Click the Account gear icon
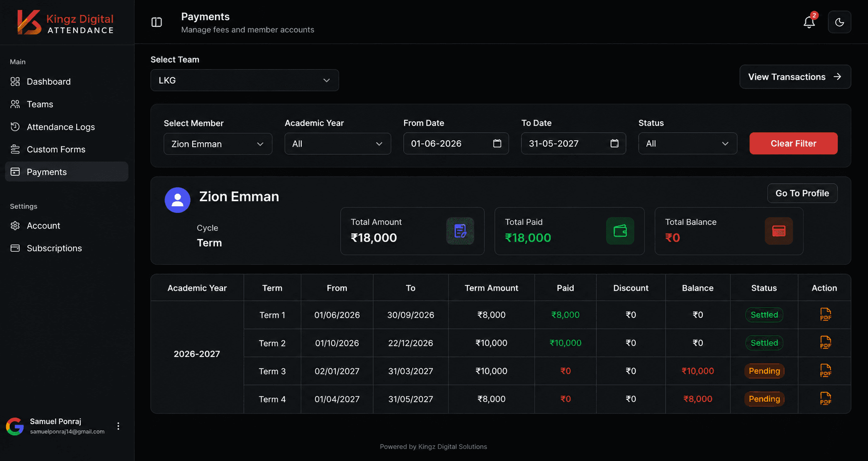 pyautogui.click(x=15, y=225)
